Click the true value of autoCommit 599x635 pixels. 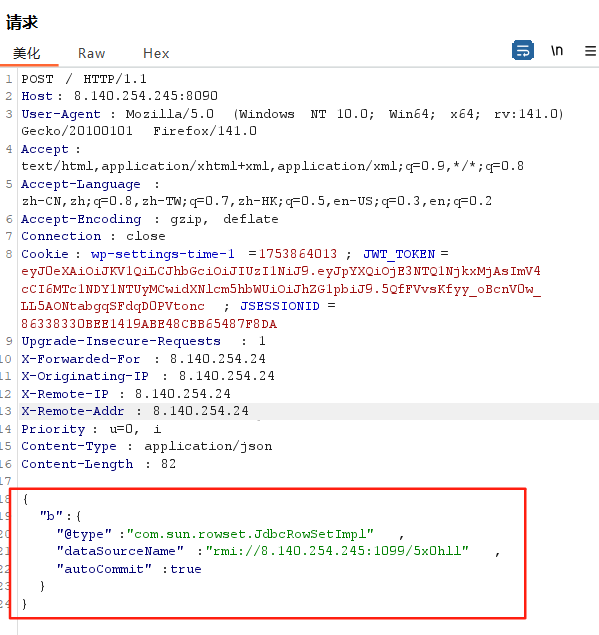(x=186, y=569)
